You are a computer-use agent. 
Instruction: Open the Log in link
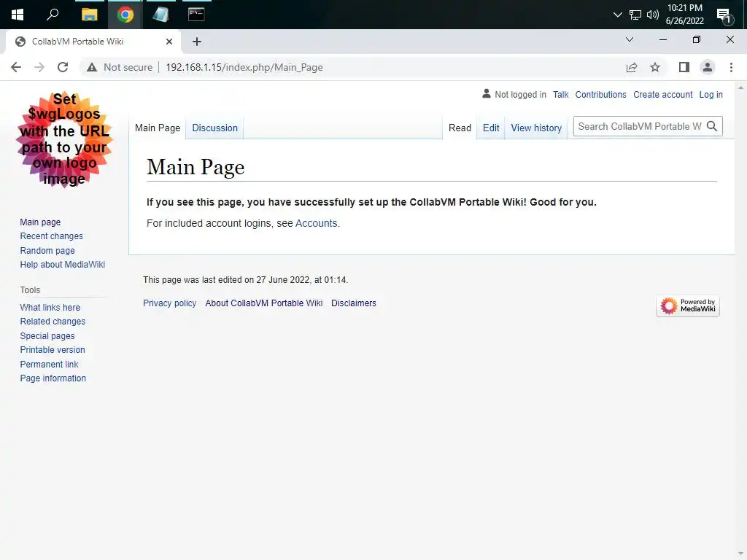(711, 94)
